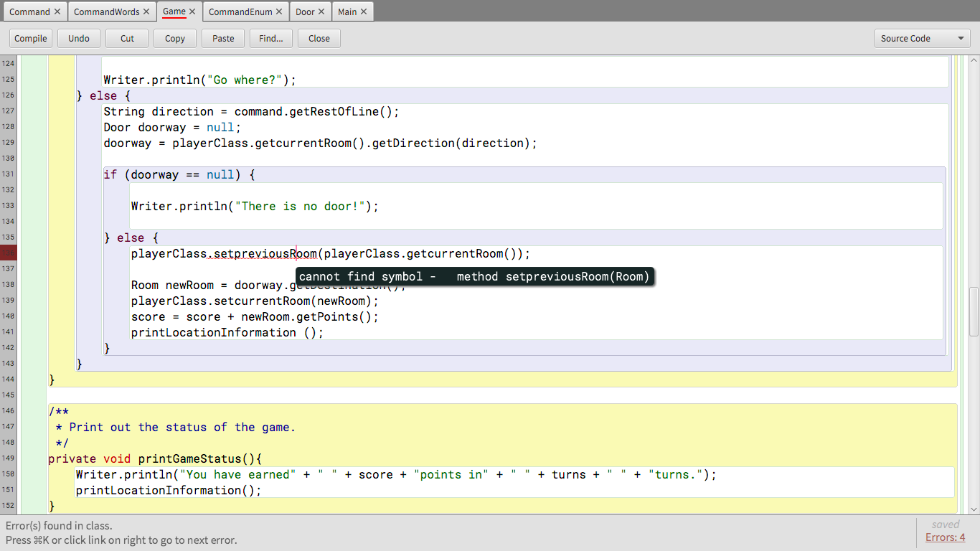Click the Writer.println("Go where?") line
Screen dimensions: 980x551
[x=199, y=80]
